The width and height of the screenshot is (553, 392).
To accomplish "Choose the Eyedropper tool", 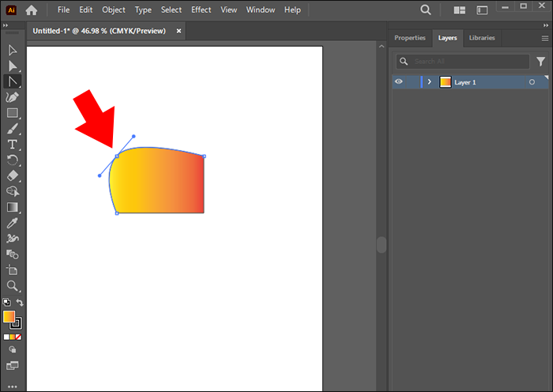I will click(13, 223).
